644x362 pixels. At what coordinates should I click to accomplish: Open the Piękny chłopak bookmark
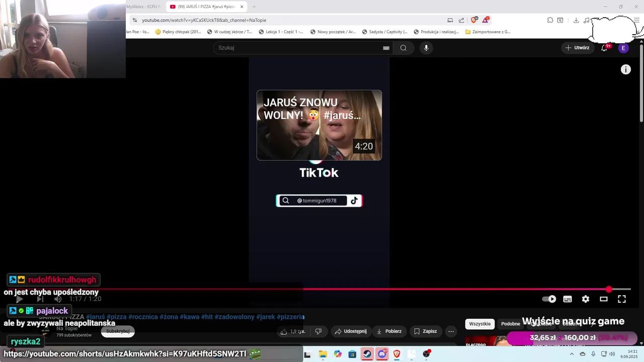(x=178, y=32)
